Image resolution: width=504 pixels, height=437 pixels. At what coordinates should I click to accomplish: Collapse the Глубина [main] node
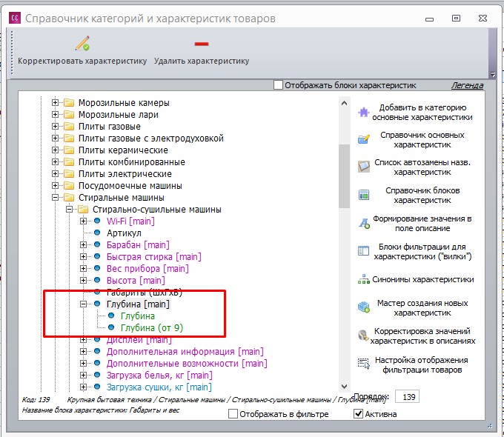click(x=83, y=304)
